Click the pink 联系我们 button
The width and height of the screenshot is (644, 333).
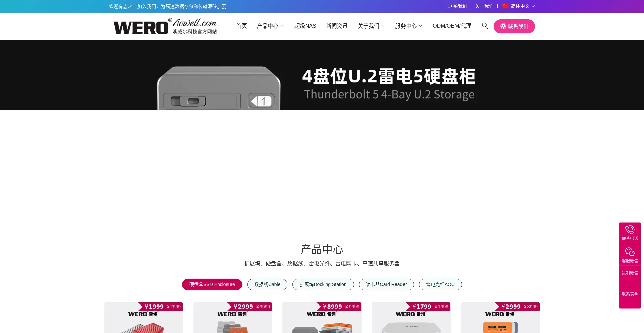514,26
